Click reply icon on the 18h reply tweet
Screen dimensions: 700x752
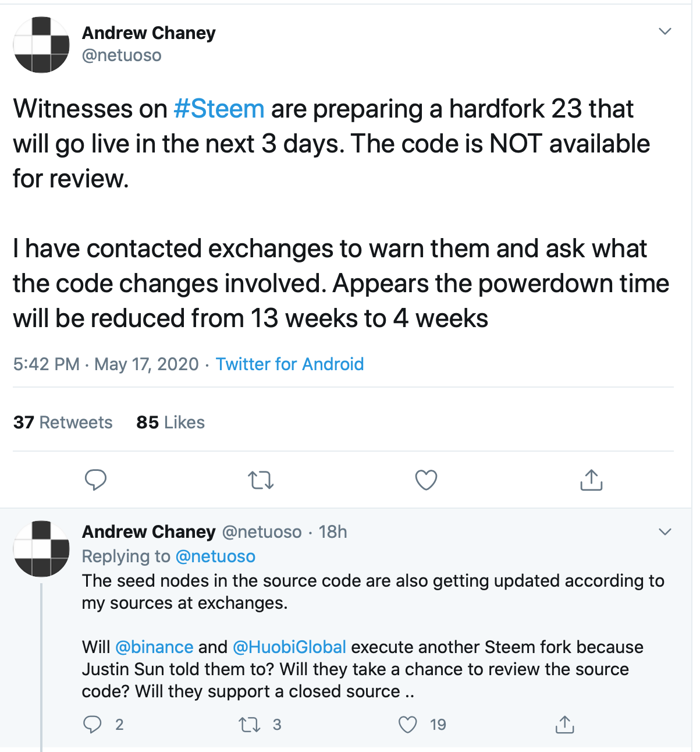pyautogui.click(x=93, y=725)
